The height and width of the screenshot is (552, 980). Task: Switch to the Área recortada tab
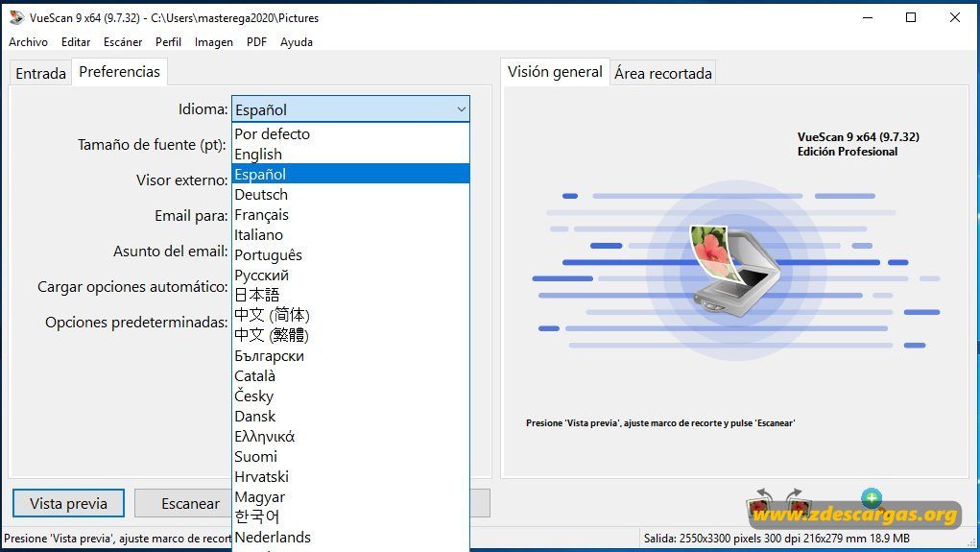tap(663, 73)
